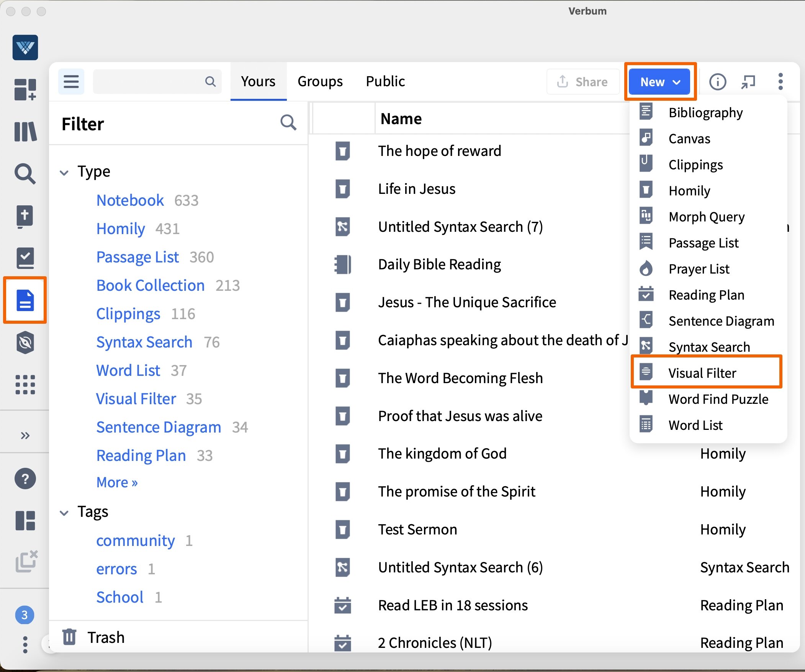Image resolution: width=805 pixels, height=672 pixels.
Task: Expand sidebar with double chevron
Action: tap(25, 435)
